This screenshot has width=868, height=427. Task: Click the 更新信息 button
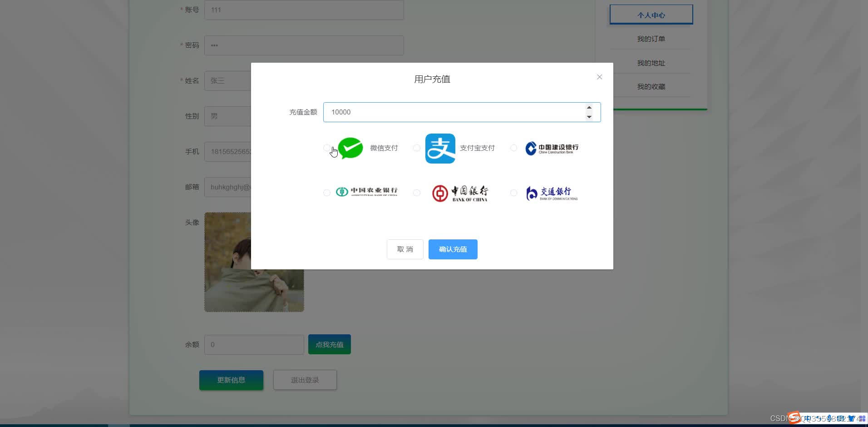click(231, 380)
